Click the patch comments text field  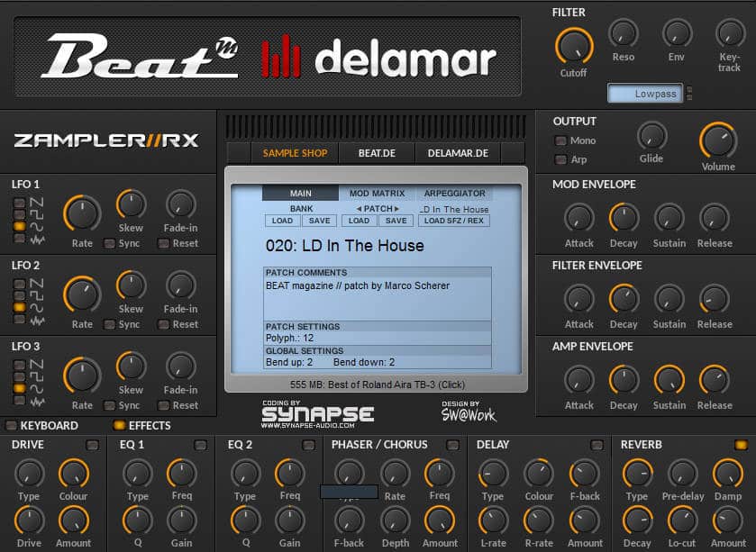coord(378,299)
